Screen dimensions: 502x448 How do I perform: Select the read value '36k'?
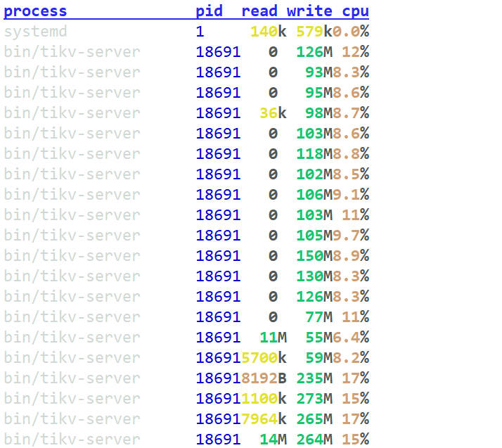coord(273,113)
